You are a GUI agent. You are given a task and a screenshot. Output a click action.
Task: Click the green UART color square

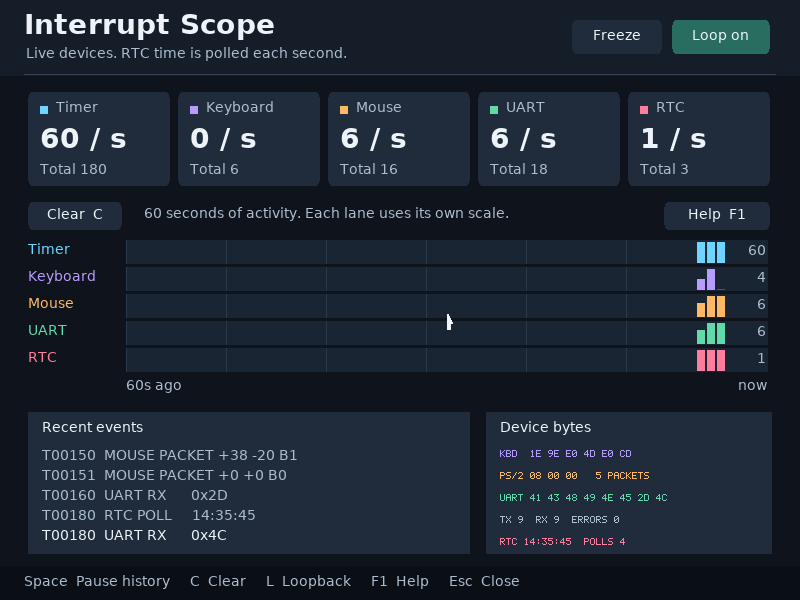pyautogui.click(x=494, y=110)
